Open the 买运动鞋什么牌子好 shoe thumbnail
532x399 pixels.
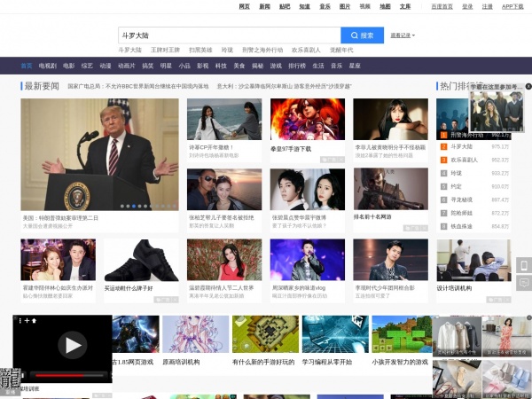tap(141, 260)
